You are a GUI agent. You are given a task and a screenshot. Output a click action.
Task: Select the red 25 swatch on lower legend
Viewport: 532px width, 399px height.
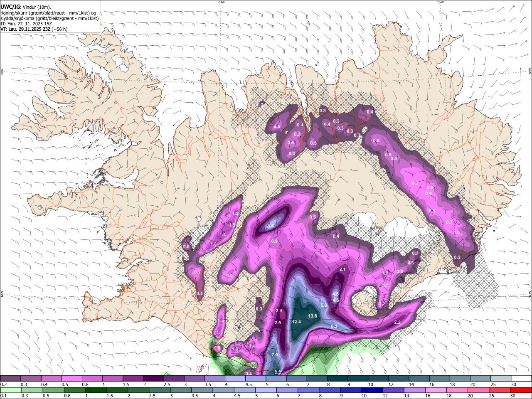pyautogui.click(x=499, y=390)
